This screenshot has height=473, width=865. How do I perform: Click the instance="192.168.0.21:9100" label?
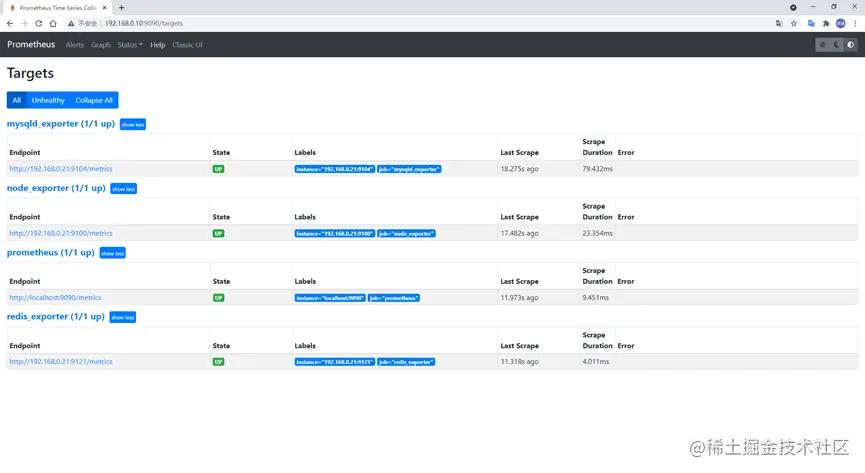[x=335, y=233]
